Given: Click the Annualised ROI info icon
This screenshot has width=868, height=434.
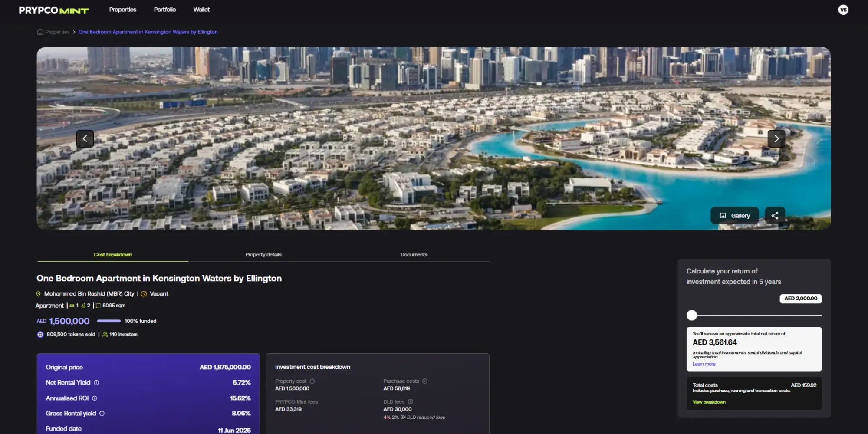Looking at the screenshot, I should [x=94, y=398].
